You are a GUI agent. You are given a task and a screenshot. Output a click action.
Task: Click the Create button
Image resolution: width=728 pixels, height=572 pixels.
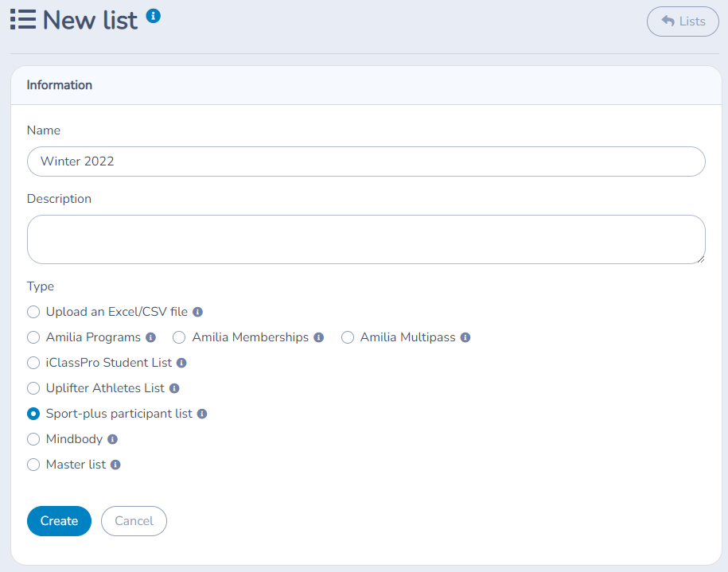[60, 521]
